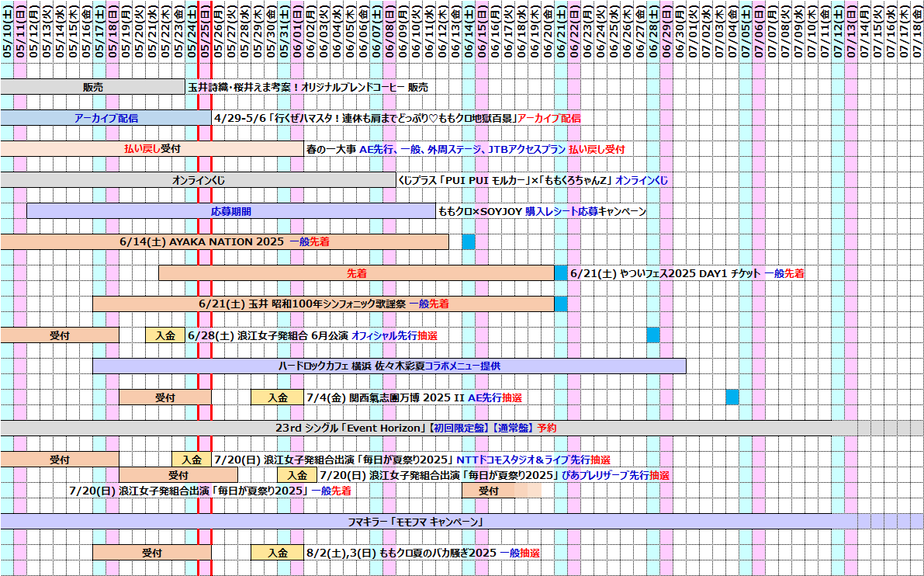
Task: Click the 06/01(日) date header
Action: [297, 30]
